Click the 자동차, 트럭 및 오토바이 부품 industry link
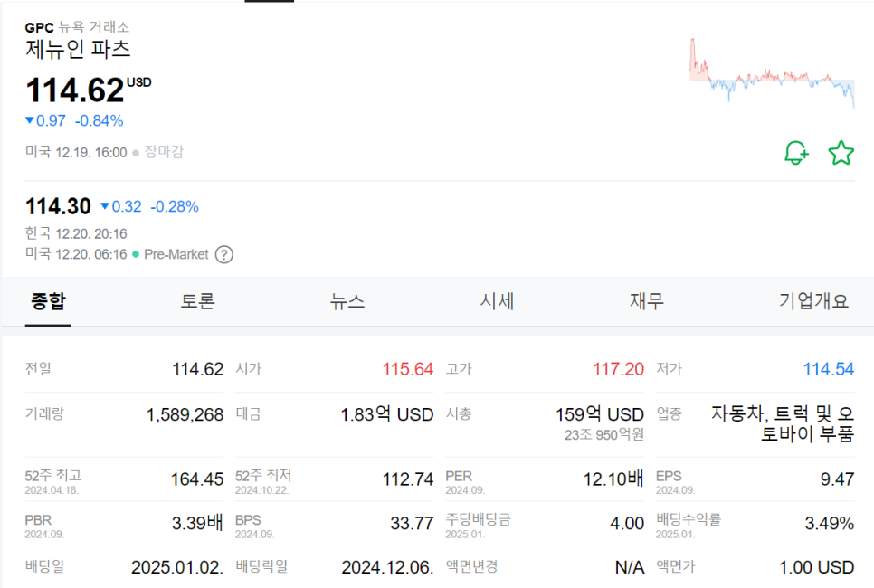 783,423
